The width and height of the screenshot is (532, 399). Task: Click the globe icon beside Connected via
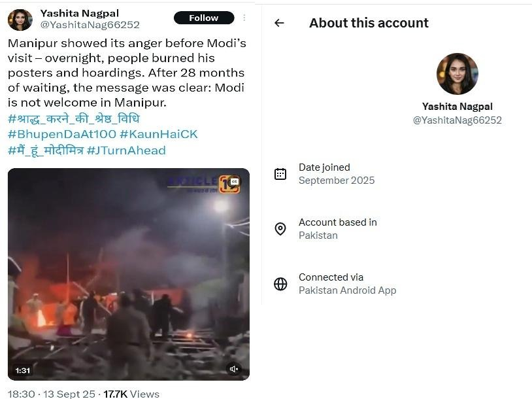280,284
